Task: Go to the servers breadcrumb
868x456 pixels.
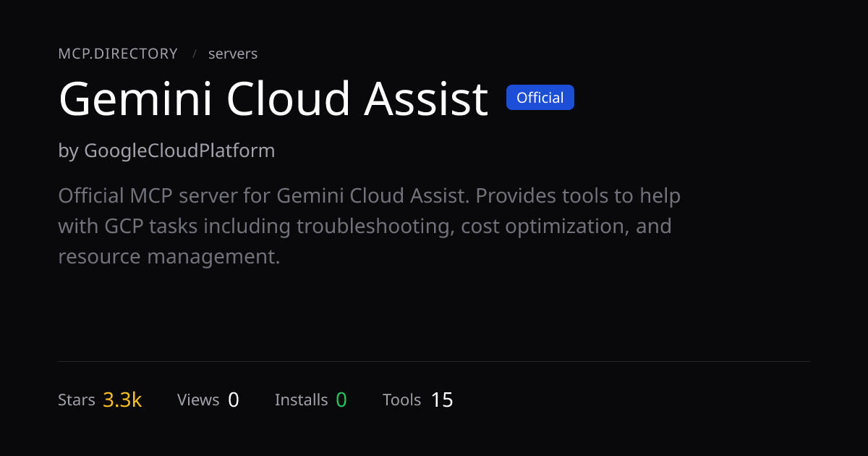Action: coord(233,54)
